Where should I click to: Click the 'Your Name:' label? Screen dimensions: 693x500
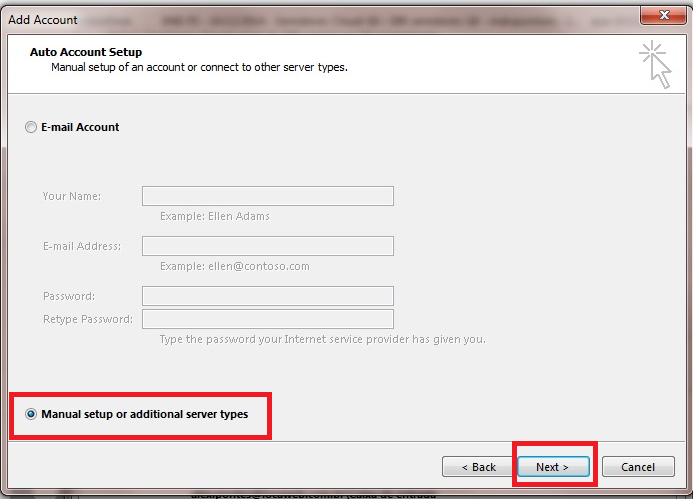(x=72, y=196)
